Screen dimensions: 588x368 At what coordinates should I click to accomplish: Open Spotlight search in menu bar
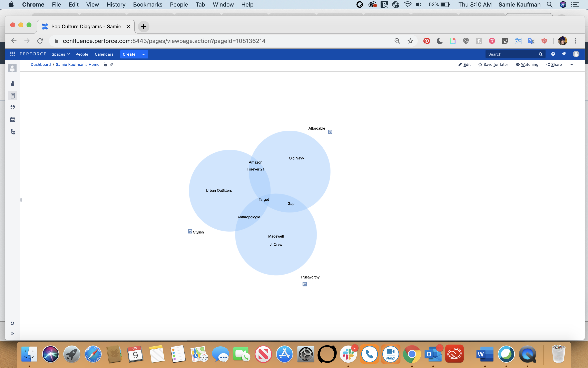point(550,4)
